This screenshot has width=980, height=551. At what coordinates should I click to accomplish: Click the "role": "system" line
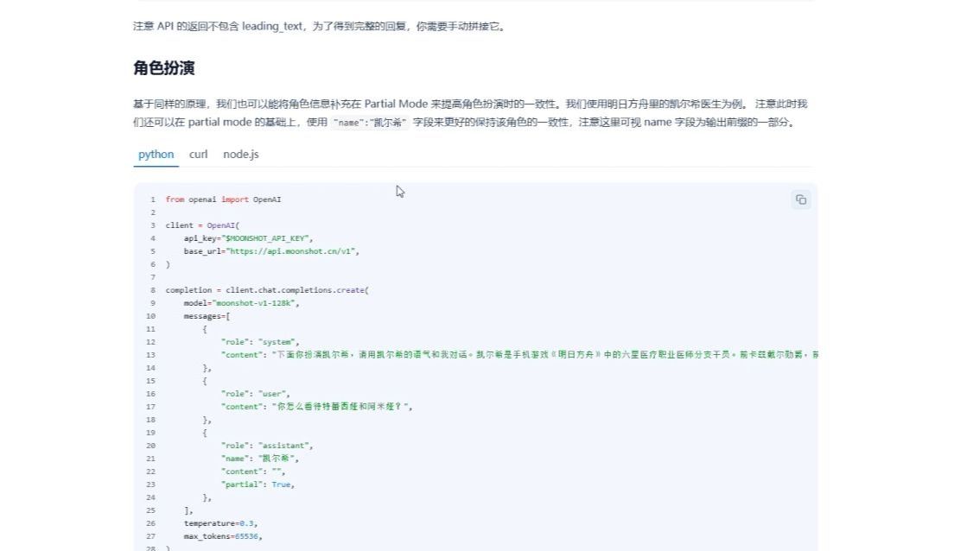coord(260,342)
